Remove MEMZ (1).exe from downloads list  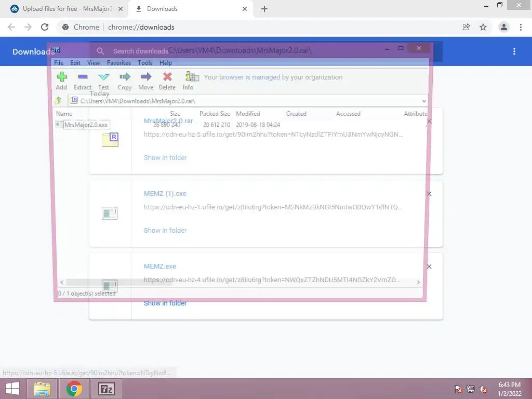click(429, 194)
